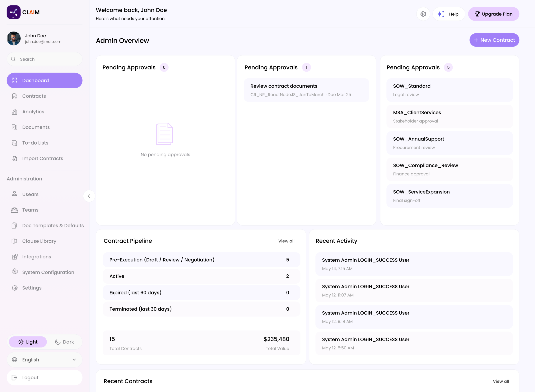Click the sun icon in Light mode
Image resolution: width=535 pixels, height=392 pixels.
[x=21, y=342]
